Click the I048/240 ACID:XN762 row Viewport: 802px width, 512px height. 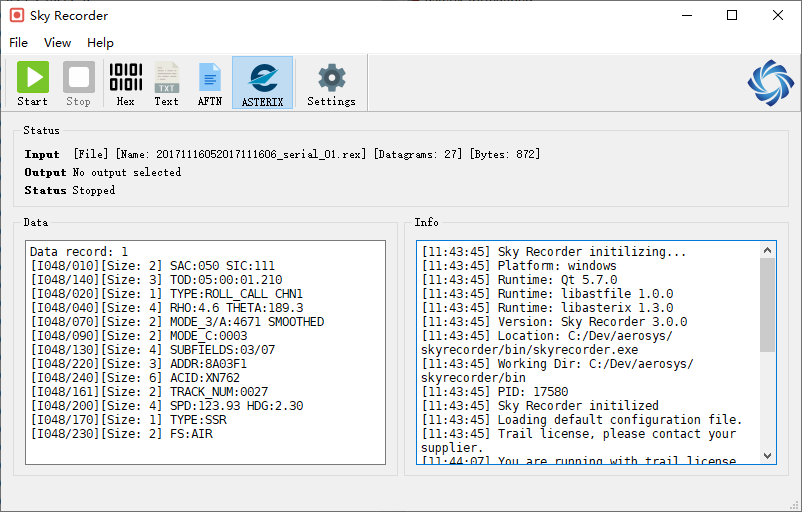135,377
